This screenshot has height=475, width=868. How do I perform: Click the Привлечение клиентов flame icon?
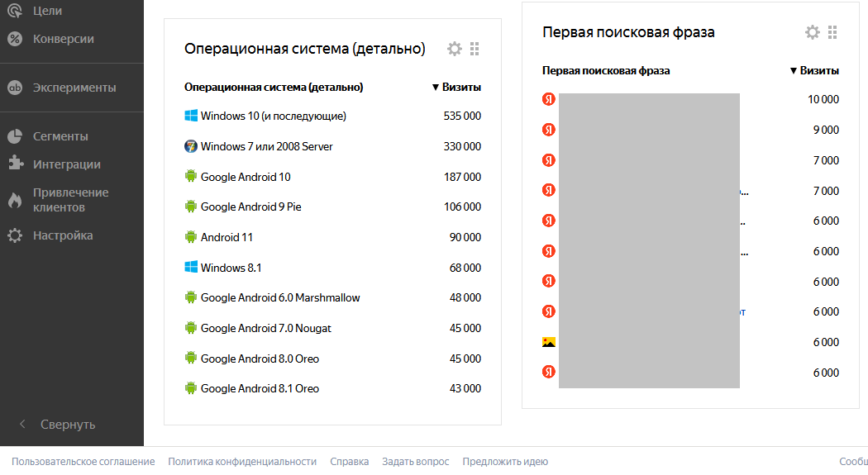pos(15,200)
